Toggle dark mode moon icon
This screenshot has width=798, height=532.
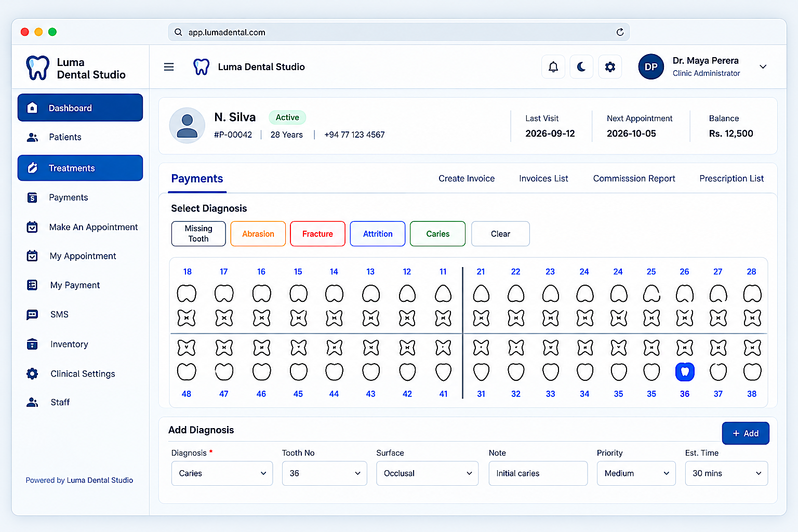point(581,67)
